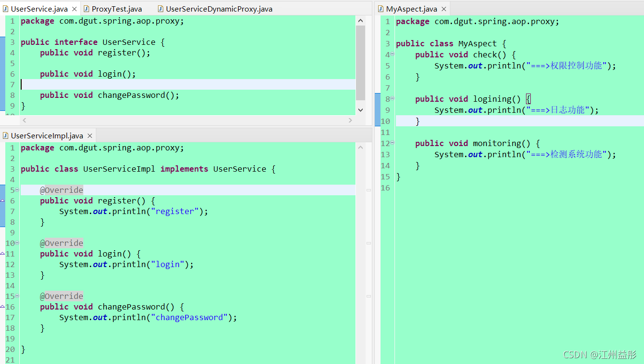Viewport: 644px width, 364px height.
Task: Click the println line with '日志功能' string
Action: point(516,110)
